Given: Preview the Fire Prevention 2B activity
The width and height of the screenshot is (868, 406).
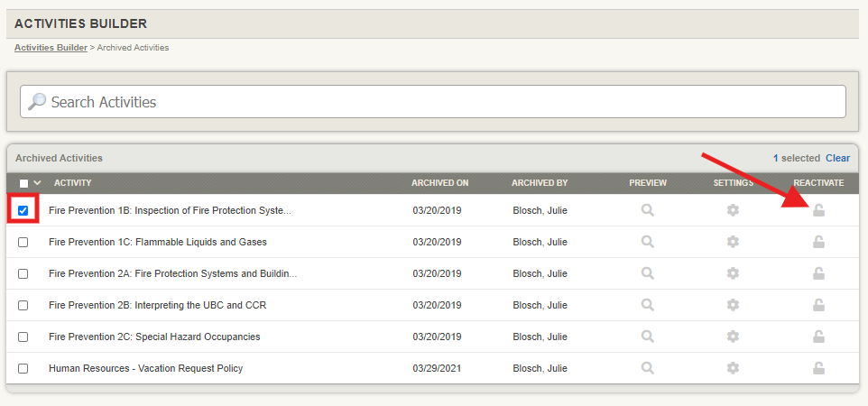Looking at the screenshot, I should 647,305.
